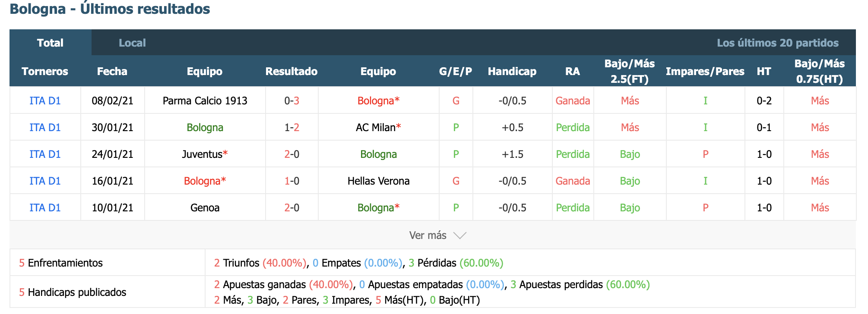Open ITA D1 link for 08/02/21 match
Screen dimensions: 868x314
[45, 100]
